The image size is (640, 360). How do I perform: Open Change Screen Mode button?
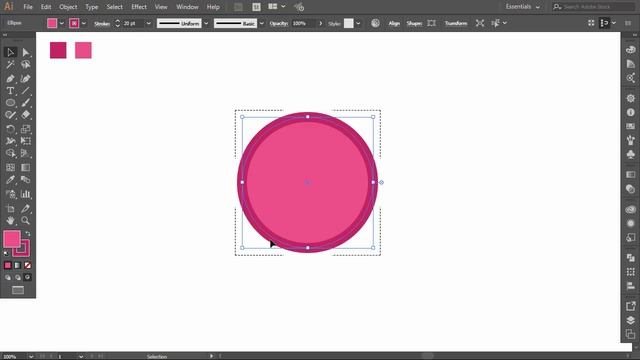18,290
